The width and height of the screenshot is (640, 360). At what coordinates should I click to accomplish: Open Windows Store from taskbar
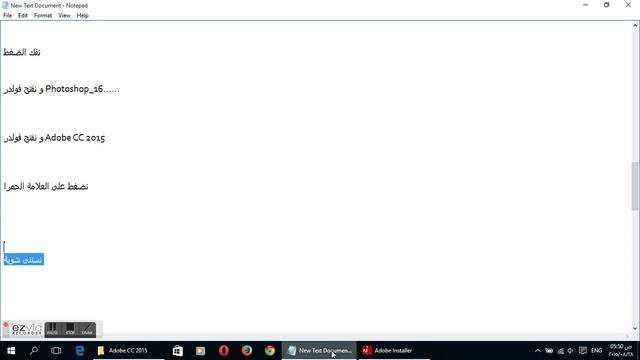point(178,351)
